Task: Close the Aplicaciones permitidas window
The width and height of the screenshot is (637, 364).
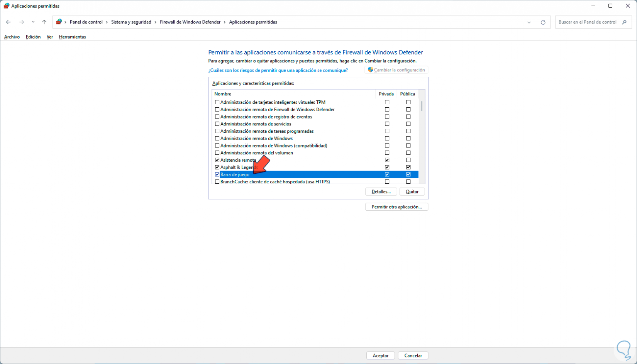Action: pyautogui.click(x=628, y=6)
